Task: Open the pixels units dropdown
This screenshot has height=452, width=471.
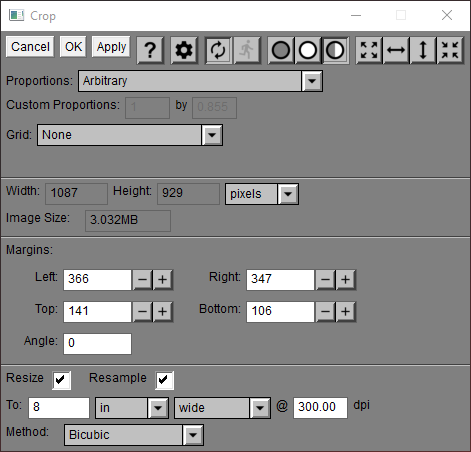Action: pyautogui.click(x=262, y=194)
